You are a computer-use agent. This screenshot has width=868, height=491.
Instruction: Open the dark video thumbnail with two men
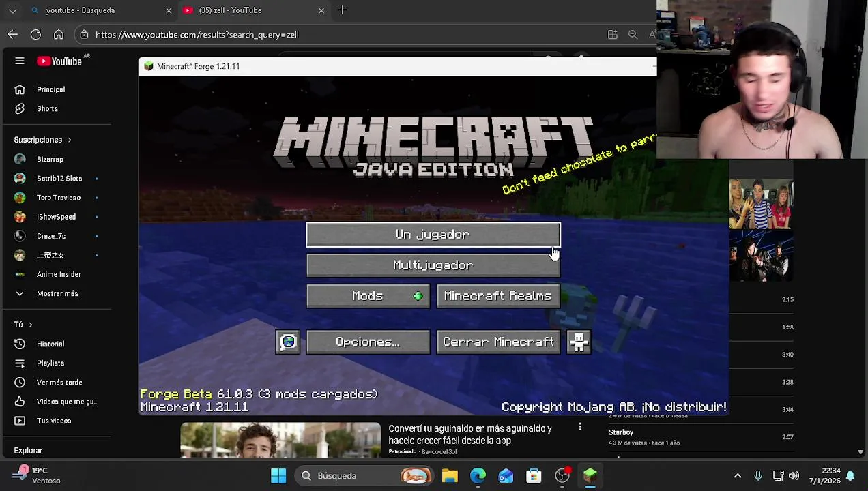click(x=761, y=256)
